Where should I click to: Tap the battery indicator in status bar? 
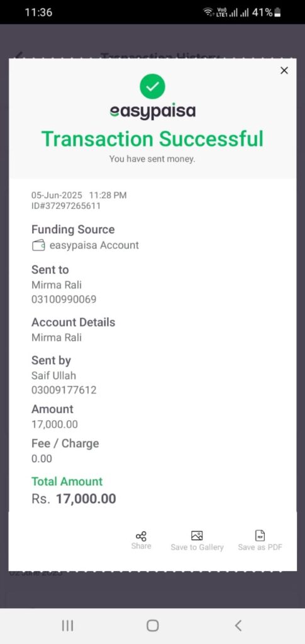coord(277,13)
